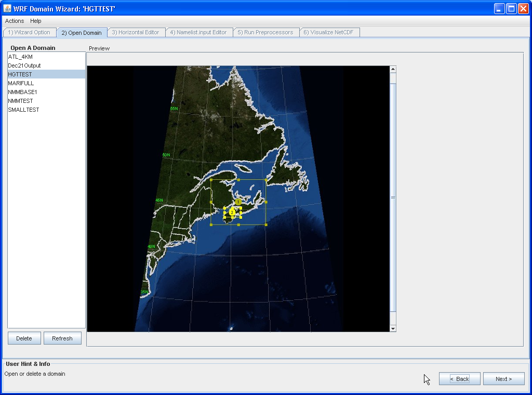Return to previous step with Back
This screenshot has width=532, height=395.
(x=459, y=379)
